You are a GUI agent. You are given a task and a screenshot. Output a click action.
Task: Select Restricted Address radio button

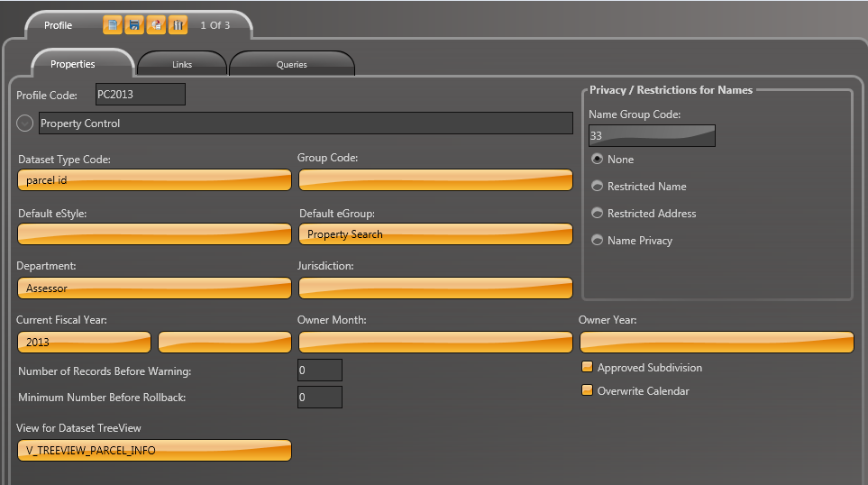click(597, 213)
